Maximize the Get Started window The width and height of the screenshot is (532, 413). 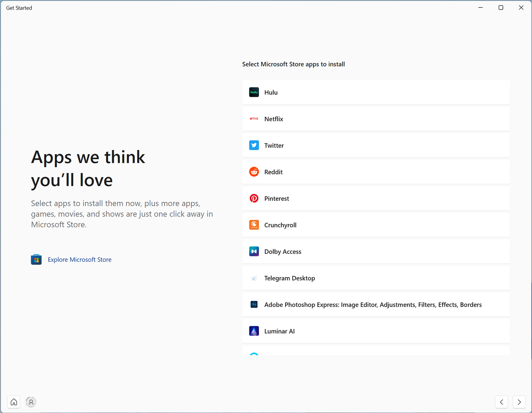[501, 7]
